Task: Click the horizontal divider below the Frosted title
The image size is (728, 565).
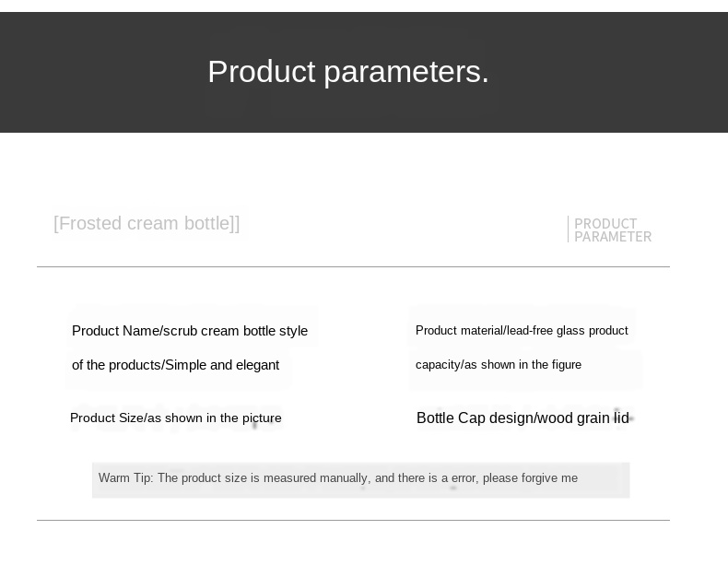Action: point(353,266)
